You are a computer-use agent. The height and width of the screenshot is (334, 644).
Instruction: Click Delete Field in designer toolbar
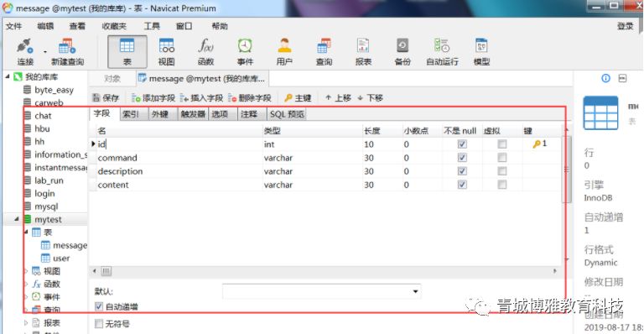coord(250,98)
